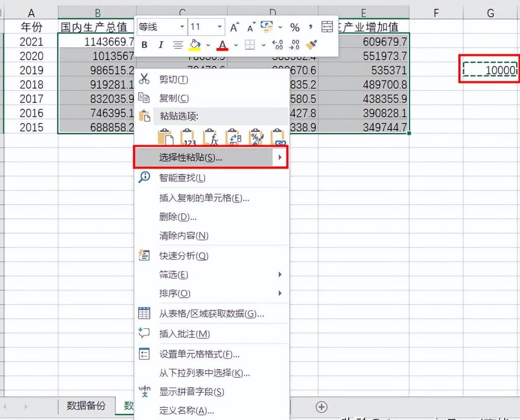Select column F header
Viewport: 520px width, 420px height.
(x=436, y=13)
